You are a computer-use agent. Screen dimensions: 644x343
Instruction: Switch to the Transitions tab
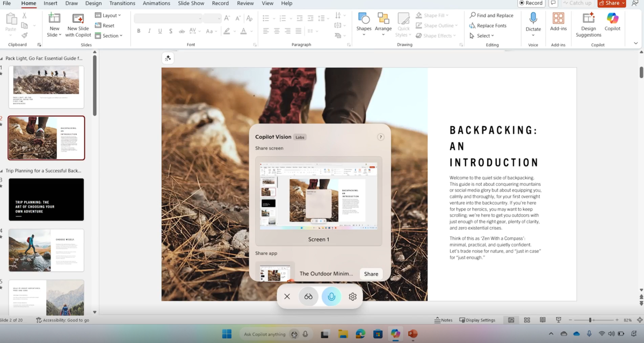pyautogui.click(x=122, y=3)
